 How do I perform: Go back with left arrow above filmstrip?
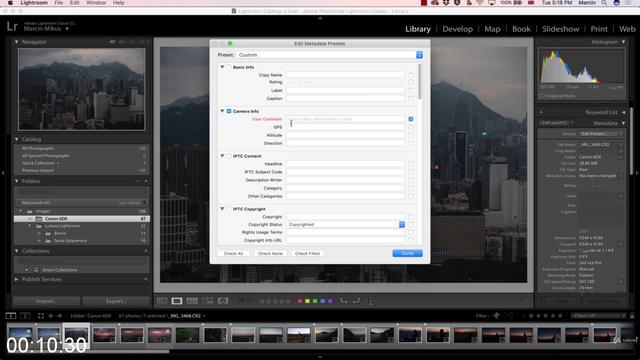click(51, 316)
